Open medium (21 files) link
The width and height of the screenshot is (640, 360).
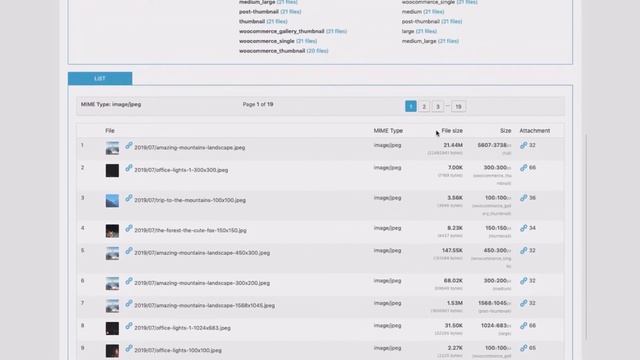tap(433, 11)
